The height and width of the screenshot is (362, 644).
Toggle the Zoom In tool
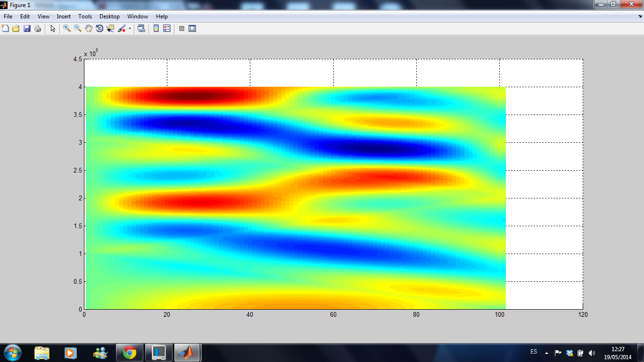67,29
